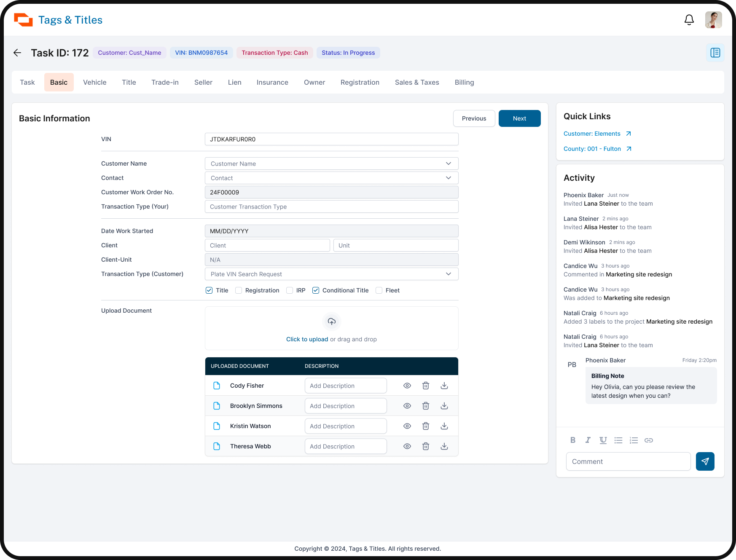This screenshot has width=736, height=560.
Task: Delete the Cody Fisher document
Action: point(426,386)
